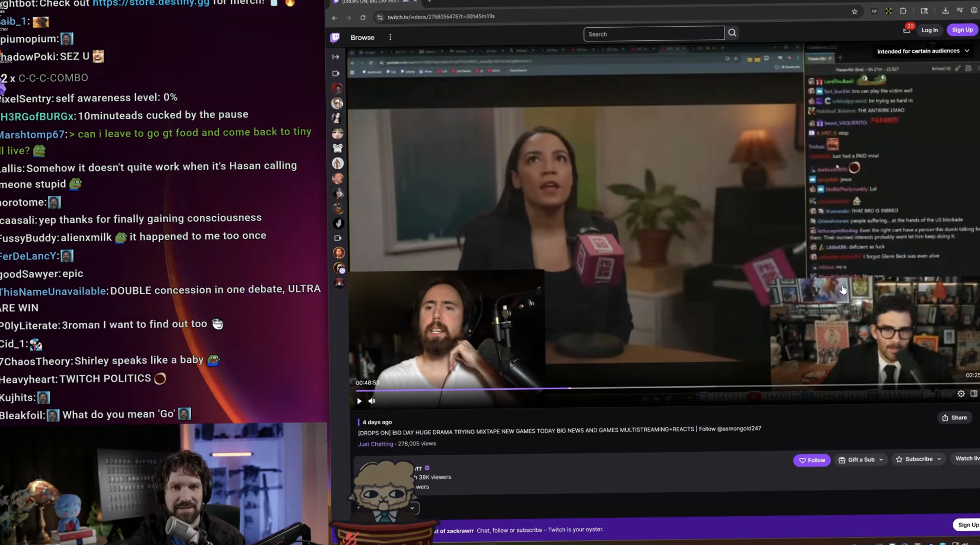
Task: Open video player settings gear
Action: coord(961,394)
